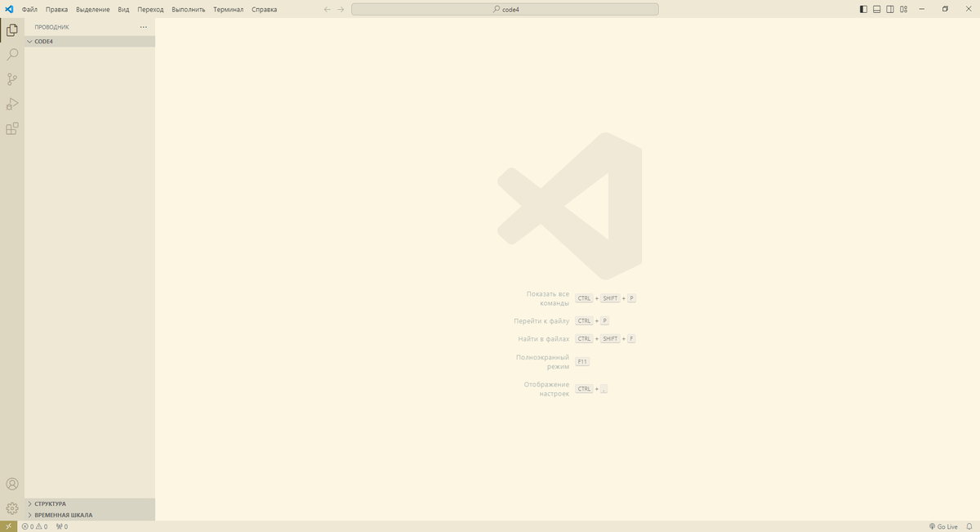Toggle secondary sidebar visibility
This screenshot has width=980, height=532.
(890, 10)
